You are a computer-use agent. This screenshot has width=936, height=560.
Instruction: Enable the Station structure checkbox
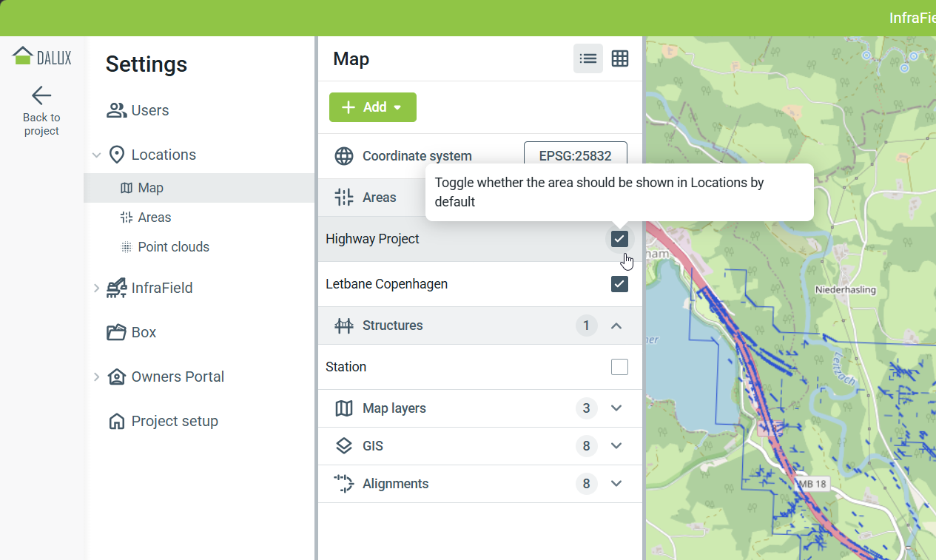pyautogui.click(x=619, y=367)
